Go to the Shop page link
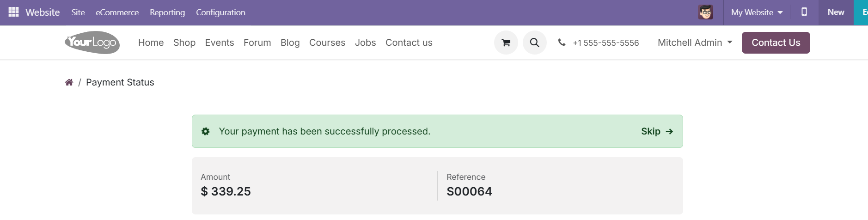The image size is (868, 220). click(184, 43)
